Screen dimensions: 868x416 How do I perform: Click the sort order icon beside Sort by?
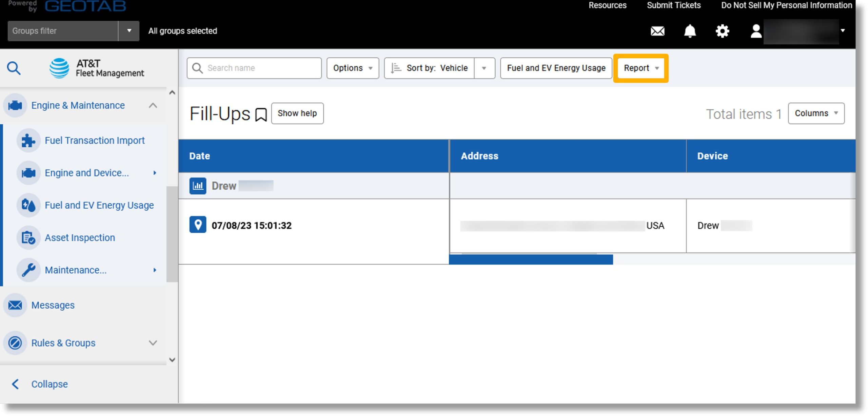click(396, 68)
